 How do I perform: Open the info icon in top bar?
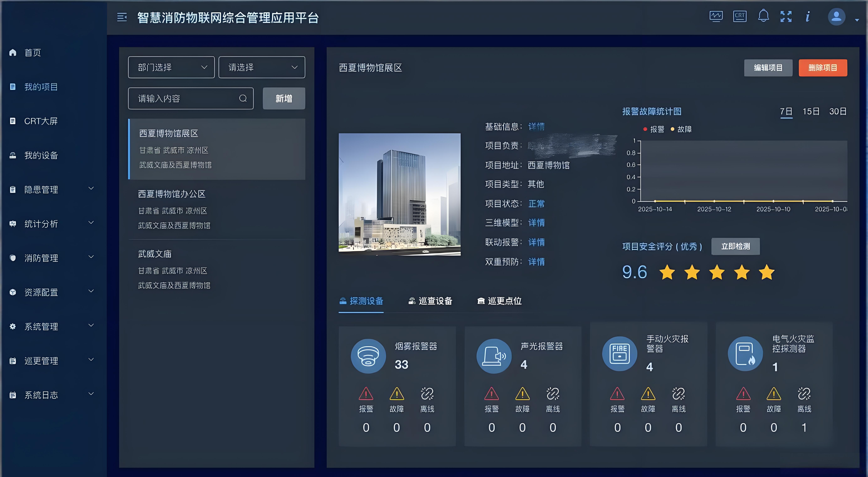point(808,16)
